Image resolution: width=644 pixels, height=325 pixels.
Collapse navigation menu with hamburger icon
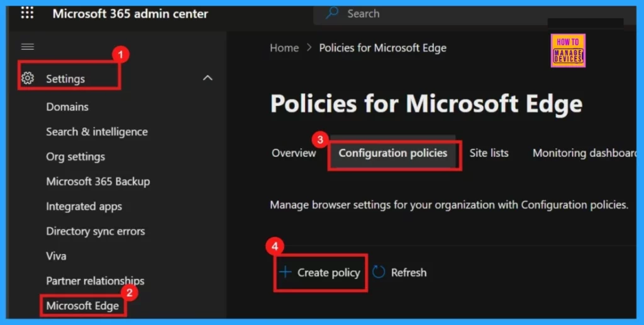click(x=28, y=47)
